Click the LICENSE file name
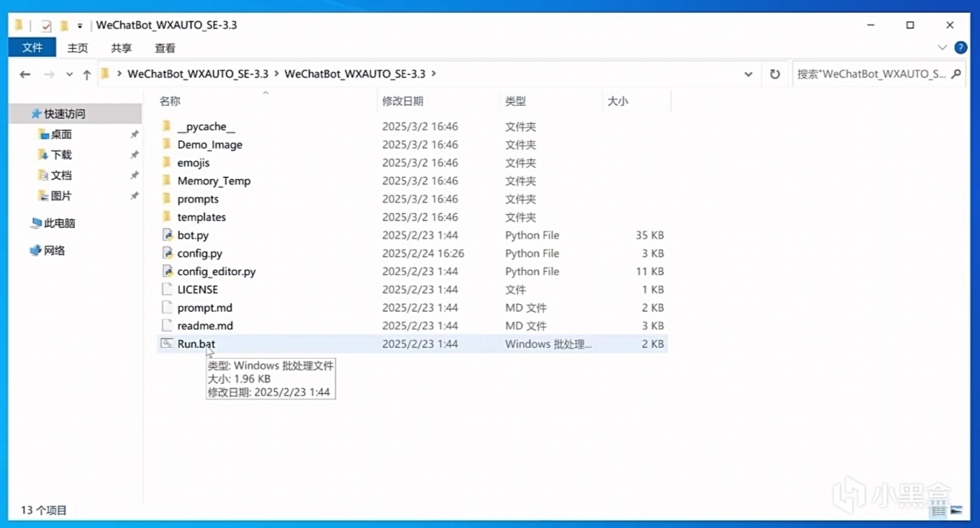980x528 pixels. point(198,290)
